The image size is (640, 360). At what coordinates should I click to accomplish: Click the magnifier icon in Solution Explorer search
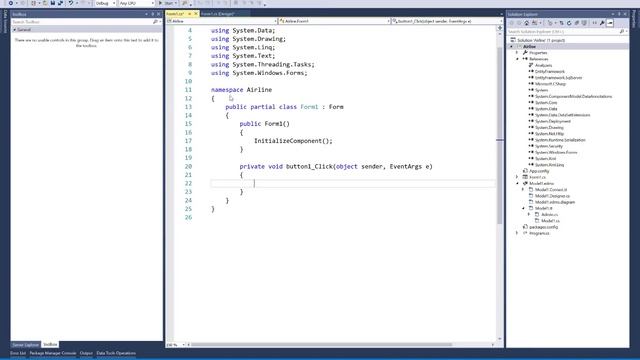tap(622, 31)
